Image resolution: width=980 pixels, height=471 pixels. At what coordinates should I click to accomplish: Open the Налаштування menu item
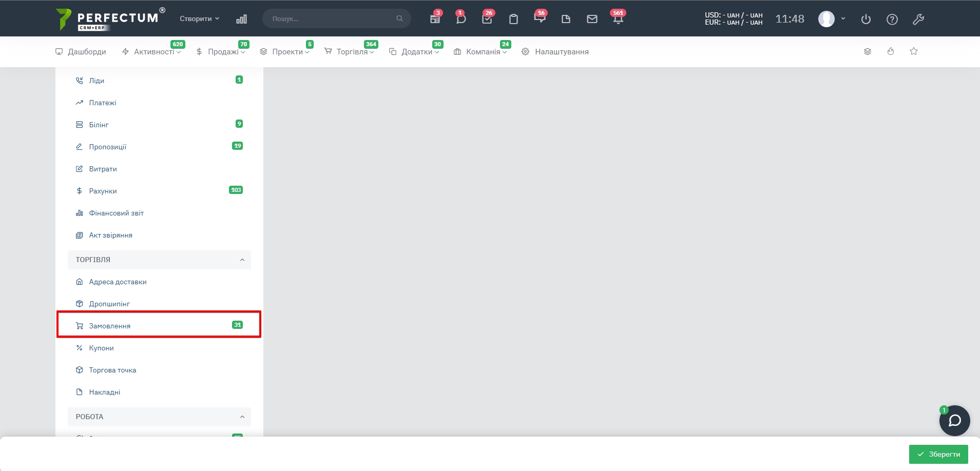pyautogui.click(x=561, y=52)
